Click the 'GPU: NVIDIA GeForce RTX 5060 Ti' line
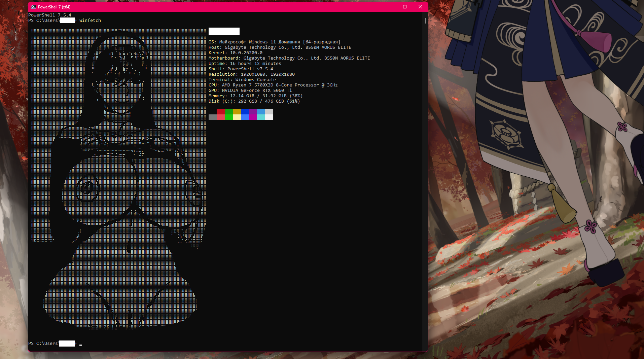 pyautogui.click(x=250, y=91)
